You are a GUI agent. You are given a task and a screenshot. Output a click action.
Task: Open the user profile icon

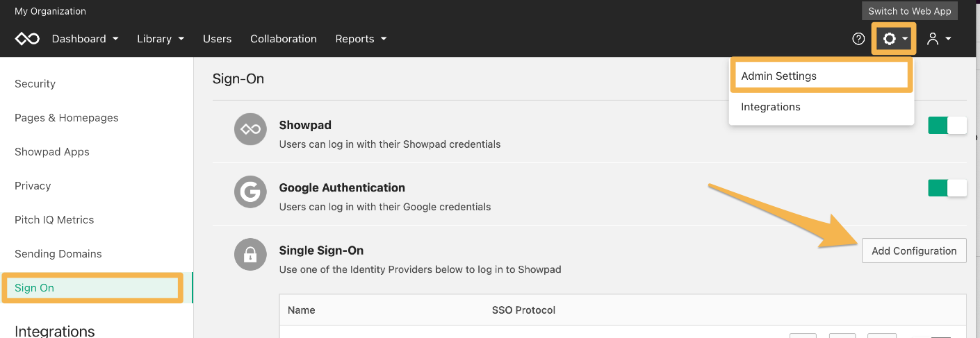coord(933,39)
